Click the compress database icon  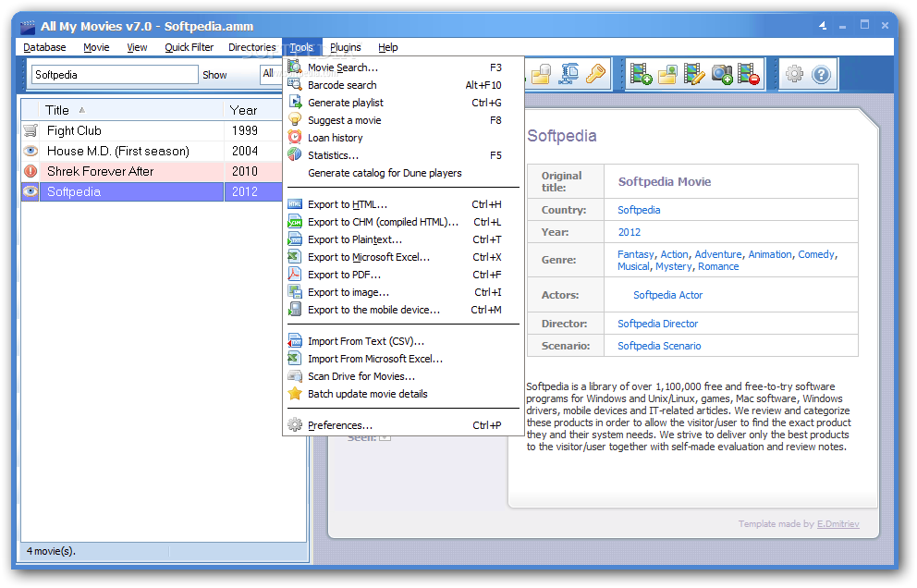tap(569, 74)
